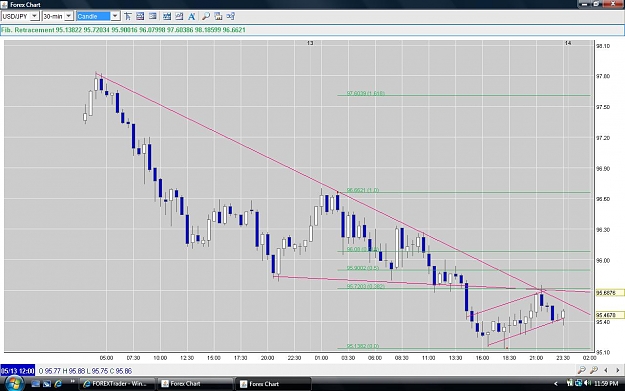
Task: Click the list panel icon before the toolbar separator
Action: [x=152, y=16]
